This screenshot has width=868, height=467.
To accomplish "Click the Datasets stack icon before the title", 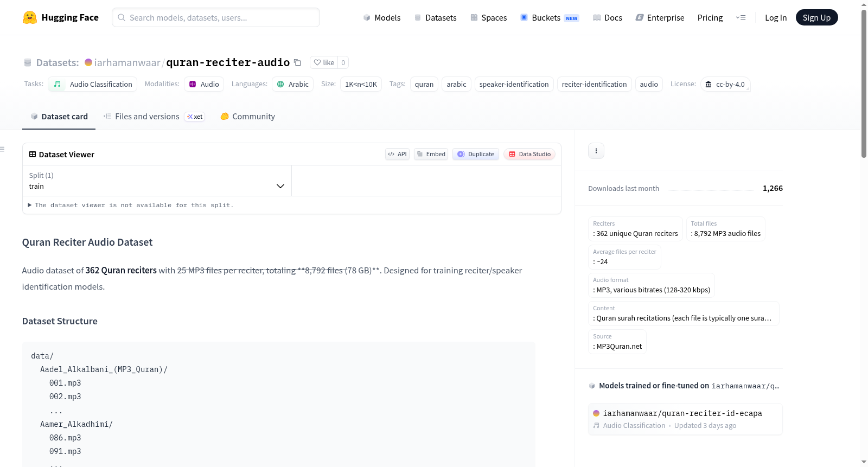I will [x=28, y=63].
